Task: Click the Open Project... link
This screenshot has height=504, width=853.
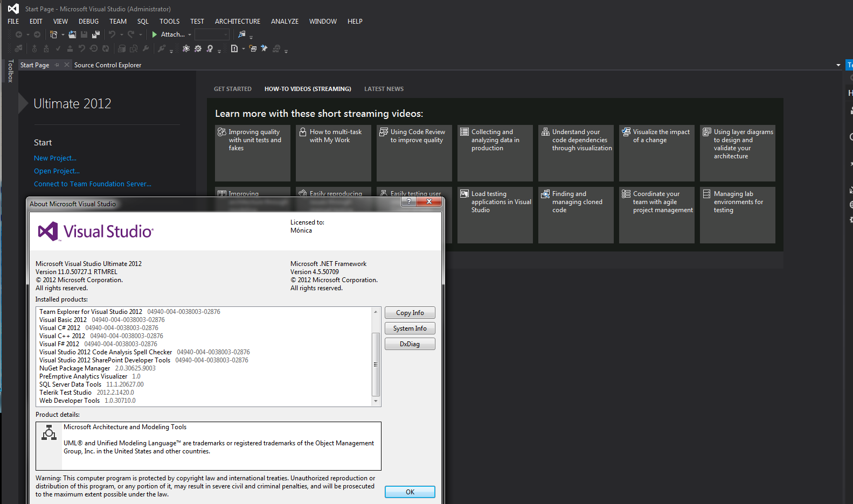Action: pyautogui.click(x=57, y=171)
